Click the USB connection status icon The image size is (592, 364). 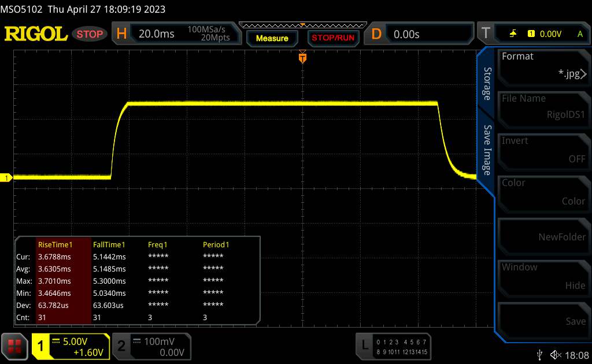click(539, 355)
